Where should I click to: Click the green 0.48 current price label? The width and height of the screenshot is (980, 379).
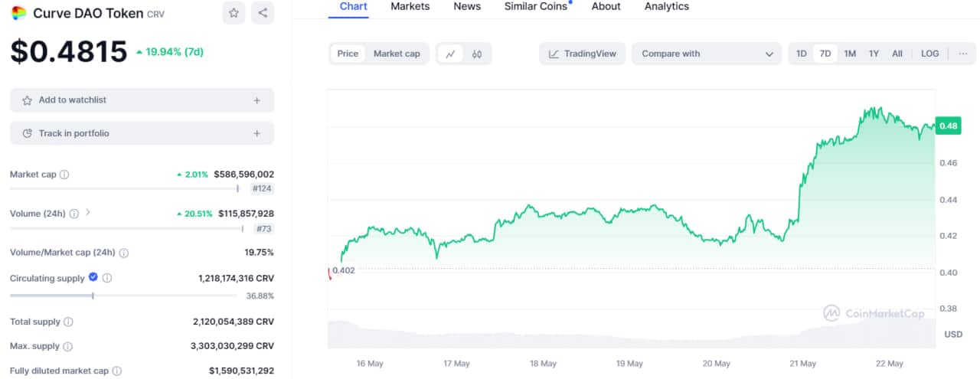pyautogui.click(x=948, y=126)
